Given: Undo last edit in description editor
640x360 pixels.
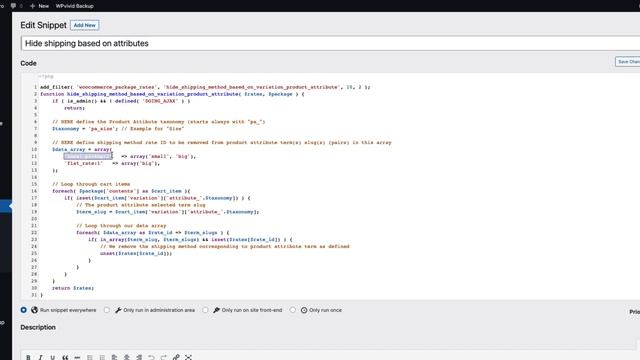Looking at the screenshot, I should click(x=151, y=357).
